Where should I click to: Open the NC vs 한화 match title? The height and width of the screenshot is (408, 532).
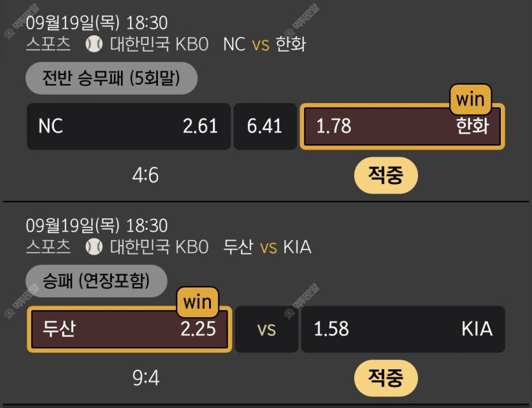tap(264, 44)
